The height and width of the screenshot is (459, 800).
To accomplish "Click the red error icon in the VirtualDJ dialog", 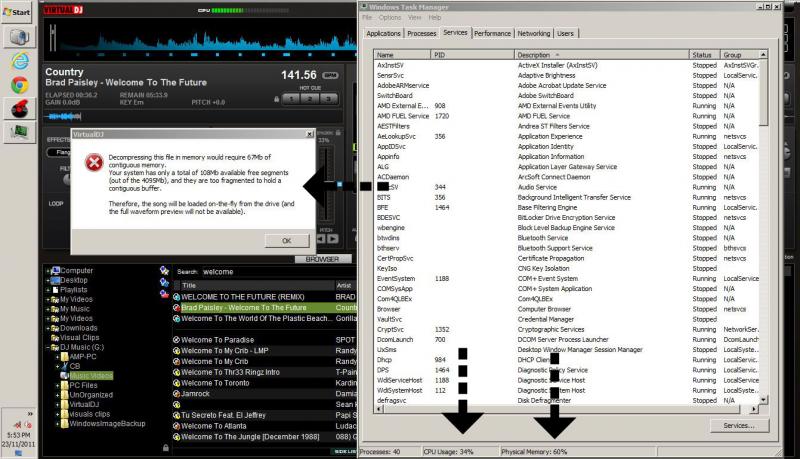I will pos(93,161).
